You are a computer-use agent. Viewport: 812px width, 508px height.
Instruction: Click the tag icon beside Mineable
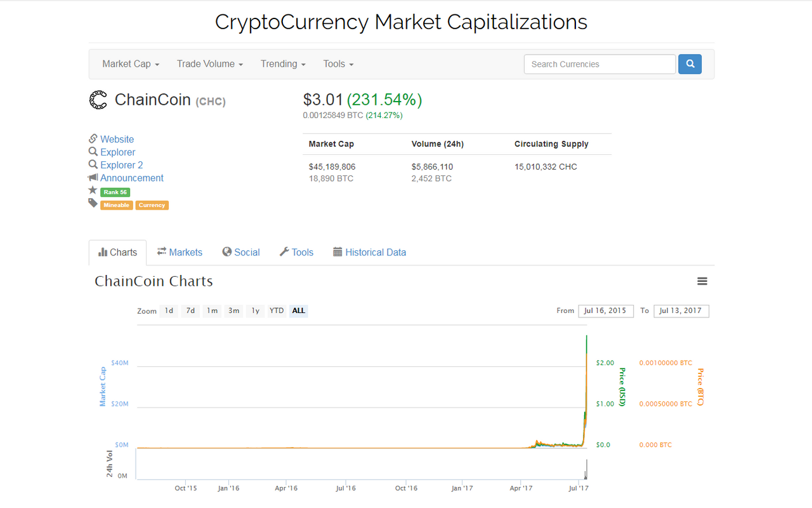93,203
